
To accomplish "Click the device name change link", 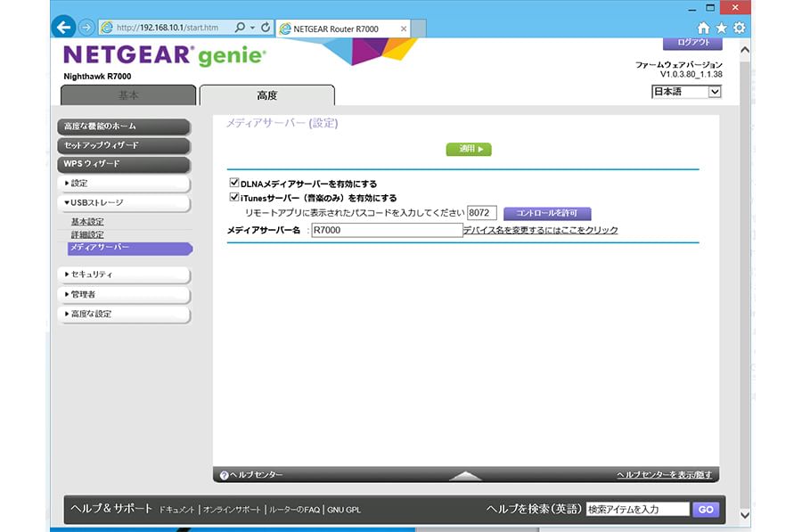I will (540, 231).
